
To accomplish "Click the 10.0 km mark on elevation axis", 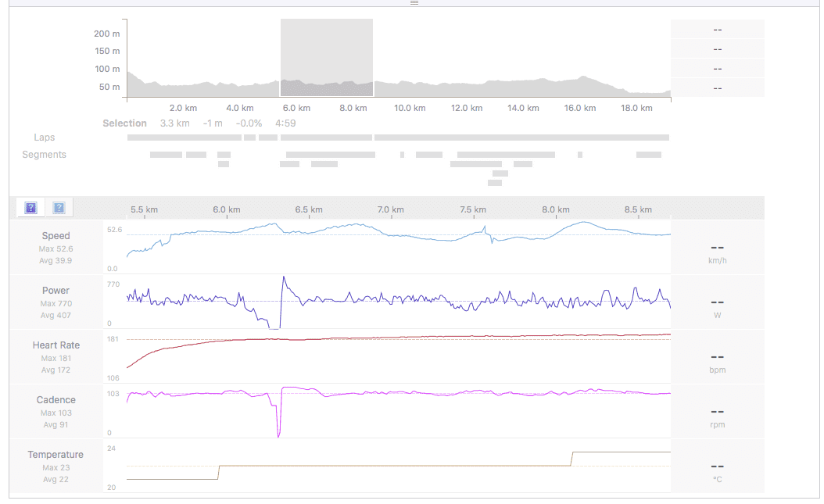I will click(409, 108).
